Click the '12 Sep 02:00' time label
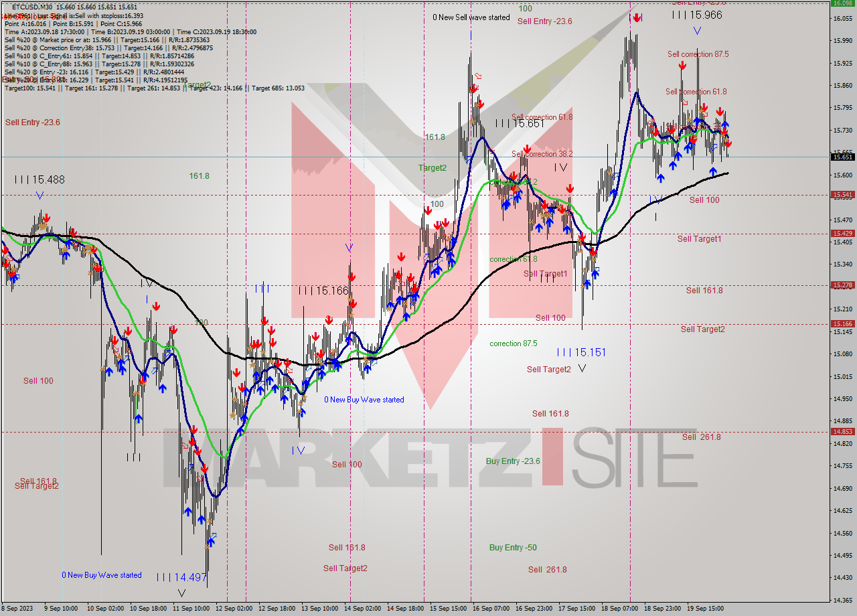This screenshot has width=857, height=616. pyautogui.click(x=234, y=609)
